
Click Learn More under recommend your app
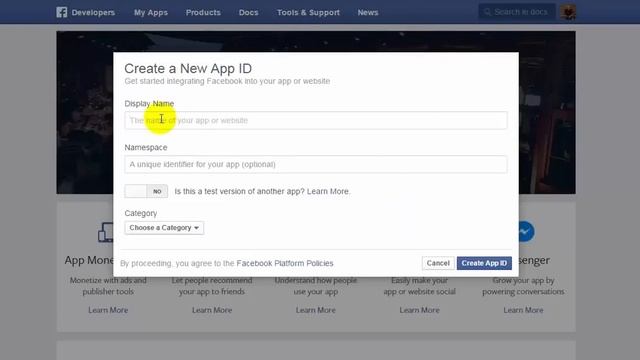[212, 310]
